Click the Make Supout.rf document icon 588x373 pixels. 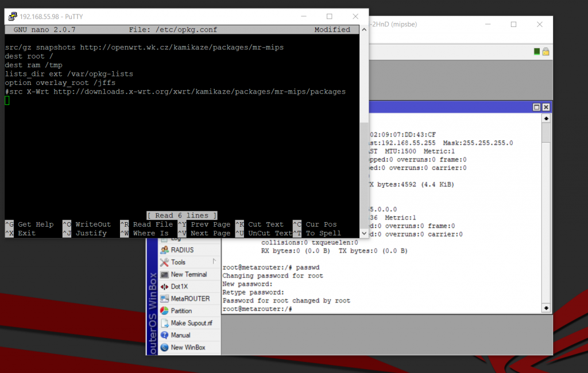[164, 323]
